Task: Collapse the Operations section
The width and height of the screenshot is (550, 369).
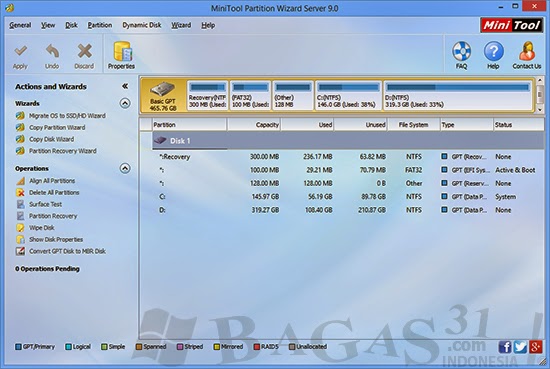Action: coord(125,169)
